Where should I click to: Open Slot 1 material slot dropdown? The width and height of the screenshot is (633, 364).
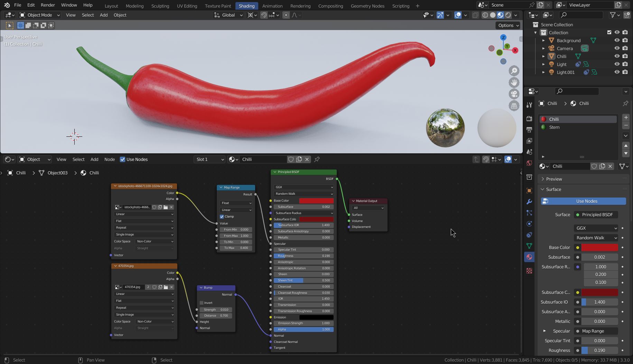pos(210,159)
